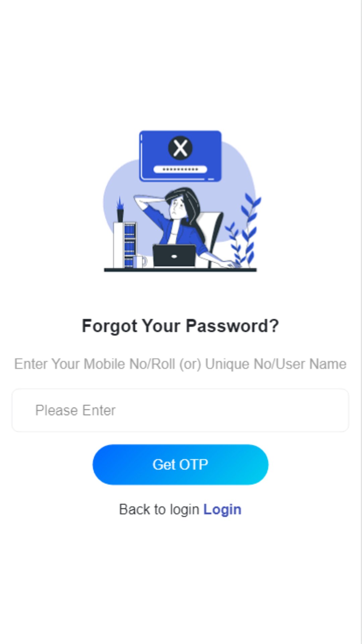Click the Get OTP button
The width and height of the screenshot is (362, 644).
[180, 465]
